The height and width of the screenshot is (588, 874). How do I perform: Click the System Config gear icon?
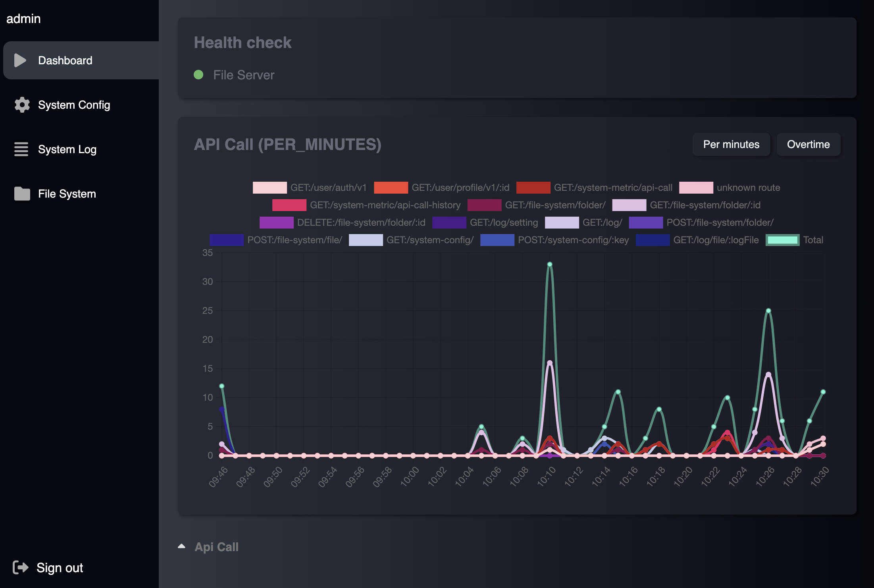pyautogui.click(x=22, y=105)
